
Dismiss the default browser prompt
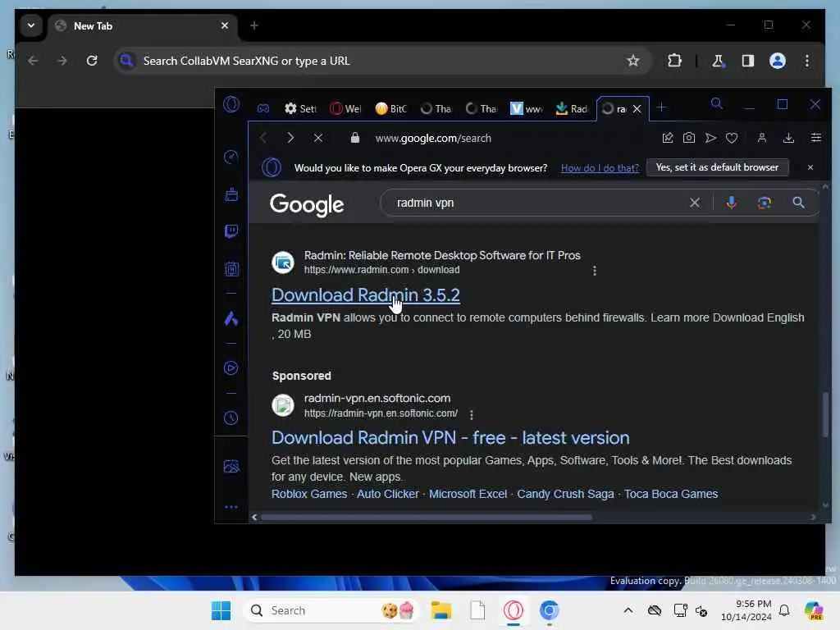(x=810, y=167)
